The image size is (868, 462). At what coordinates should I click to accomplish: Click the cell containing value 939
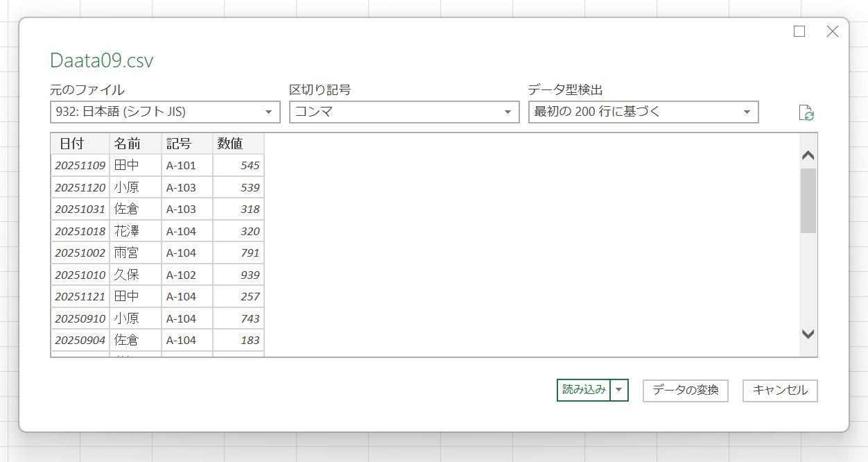coord(238,275)
